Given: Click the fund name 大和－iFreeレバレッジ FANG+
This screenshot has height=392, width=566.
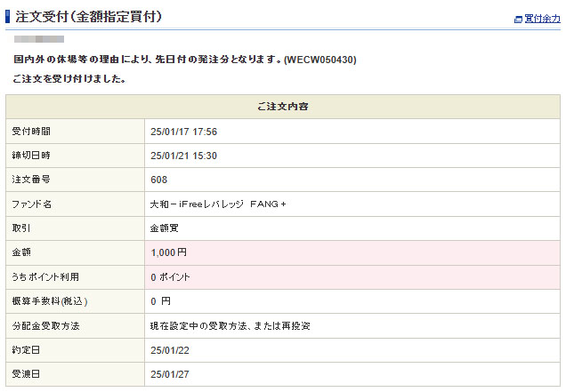Looking at the screenshot, I should [218, 204].
